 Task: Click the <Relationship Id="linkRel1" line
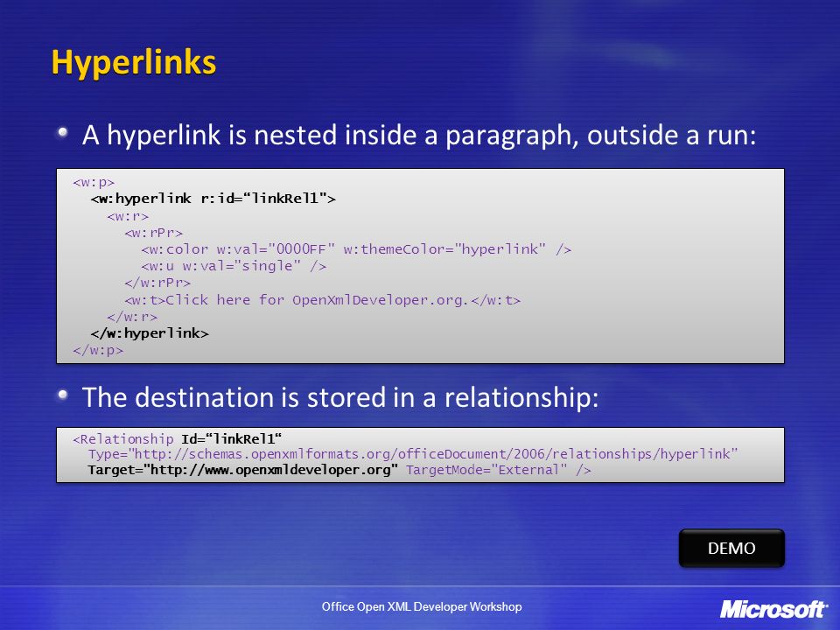pos(178,439)
